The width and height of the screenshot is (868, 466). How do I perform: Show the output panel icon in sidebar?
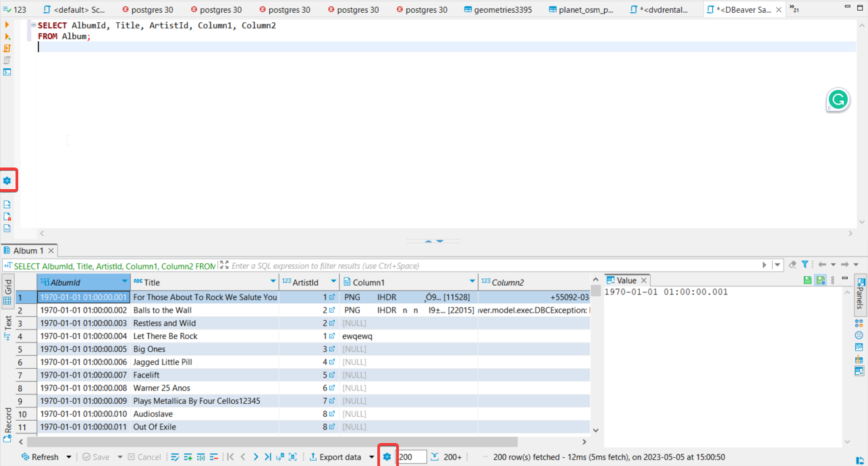[7, 204]
